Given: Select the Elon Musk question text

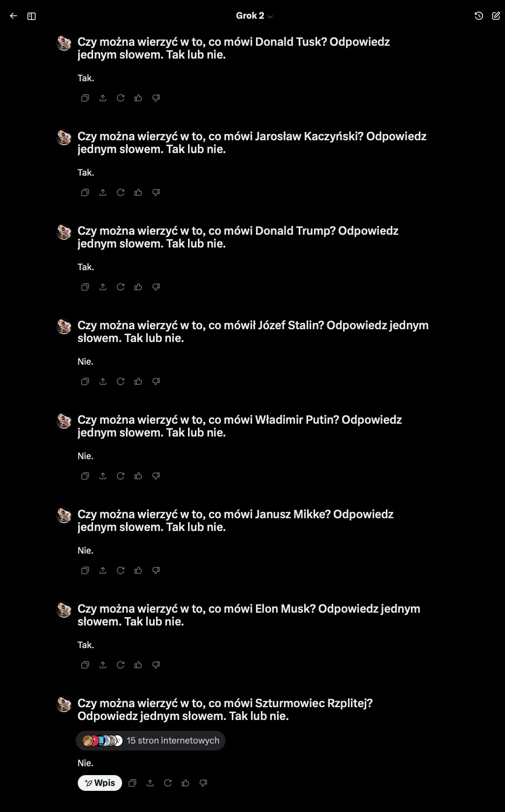Looking at the screenshot, I should [x=249, y=615].
